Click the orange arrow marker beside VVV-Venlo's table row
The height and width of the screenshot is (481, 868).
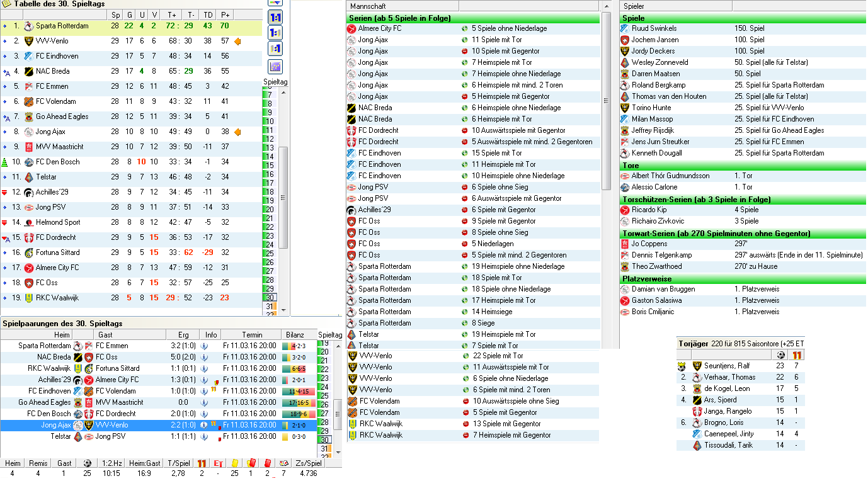point(237,42)
